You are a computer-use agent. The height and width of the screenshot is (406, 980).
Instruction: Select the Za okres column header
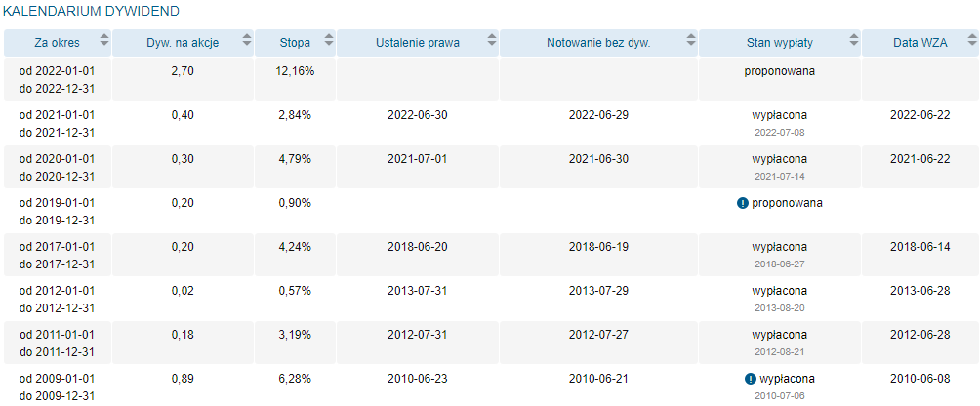click(58, 43)
